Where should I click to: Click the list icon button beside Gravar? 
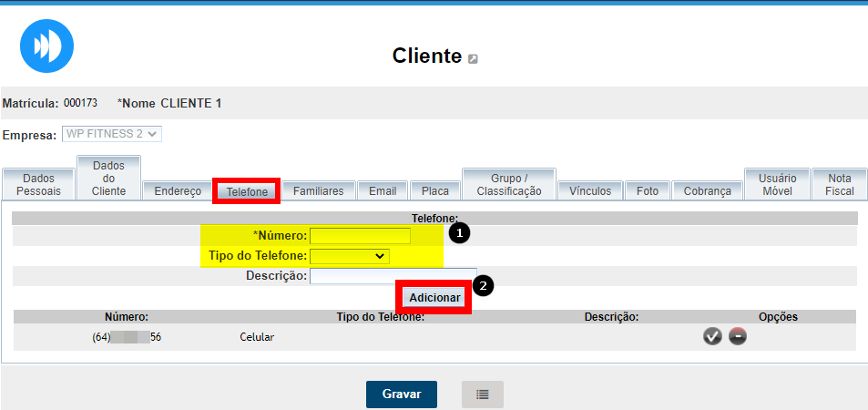(482, 395)
